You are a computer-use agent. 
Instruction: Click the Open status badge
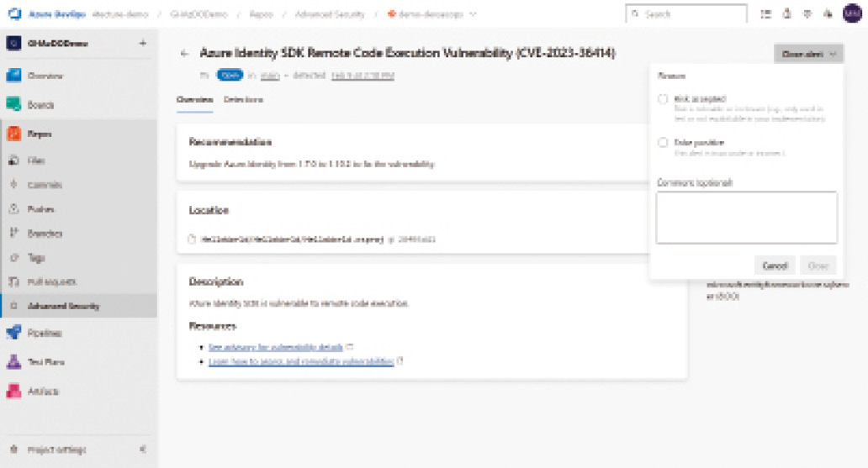click(x=229, y=76)
